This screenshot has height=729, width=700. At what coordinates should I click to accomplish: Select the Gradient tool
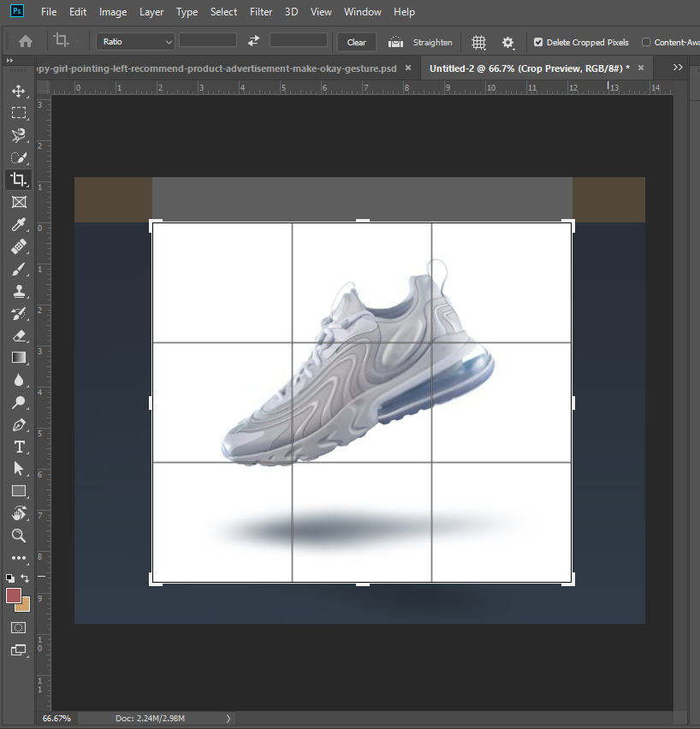click(x=19, y=358)
